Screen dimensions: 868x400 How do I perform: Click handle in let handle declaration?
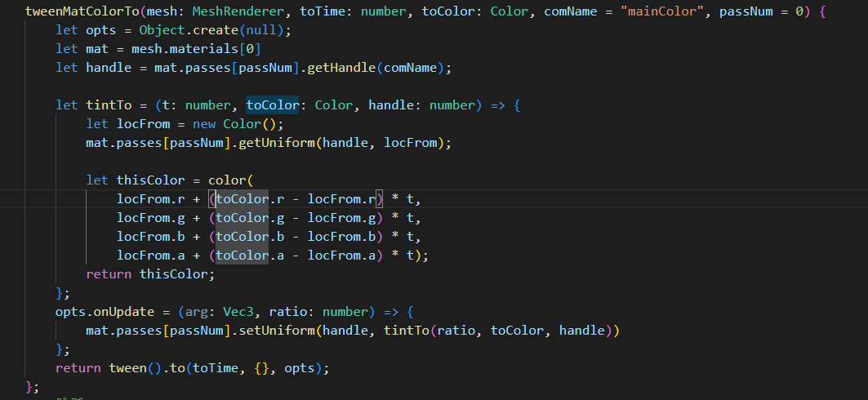(x=109, y=68)
